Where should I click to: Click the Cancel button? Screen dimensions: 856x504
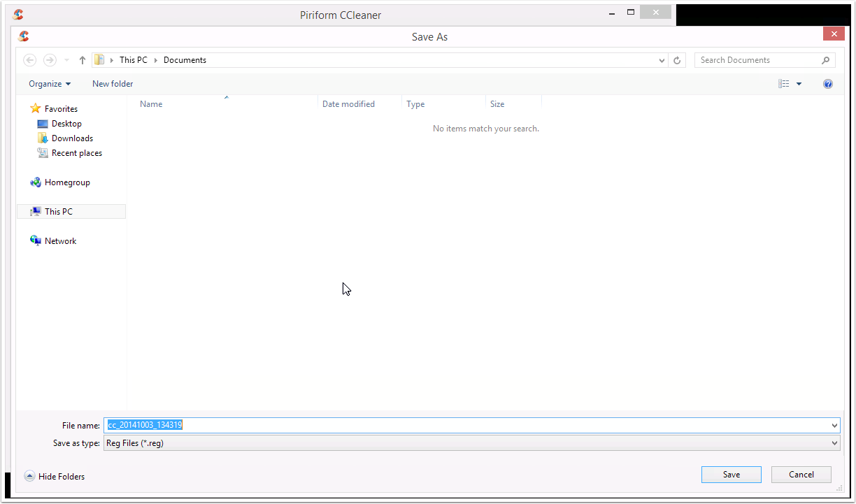[801, 475]
